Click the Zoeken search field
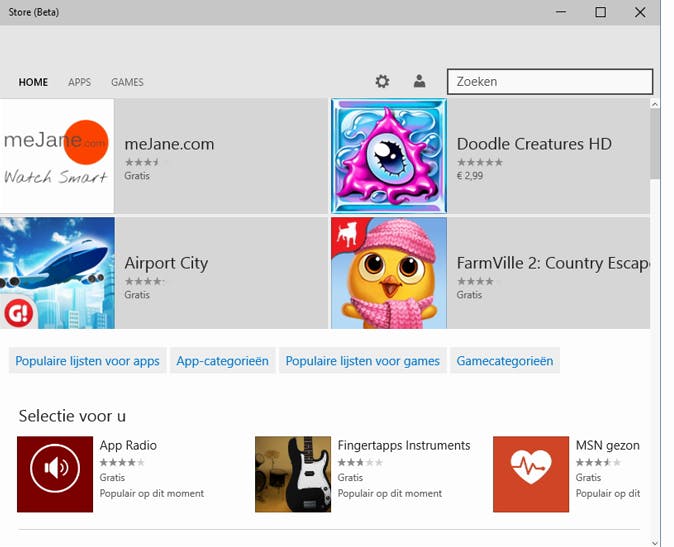The height and width of the screenshot is (547, 674). click(x=550, y=82)
